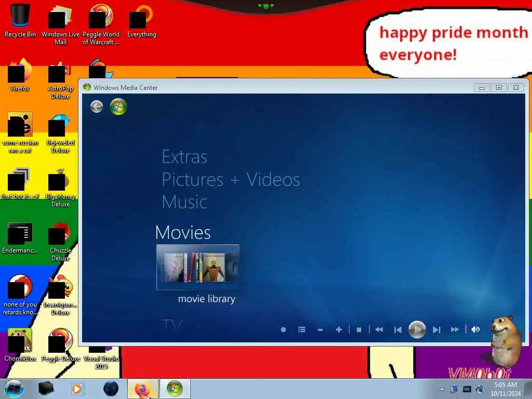
Task: Open 'some russian ran a rat' icon
Action: [20, 133]
